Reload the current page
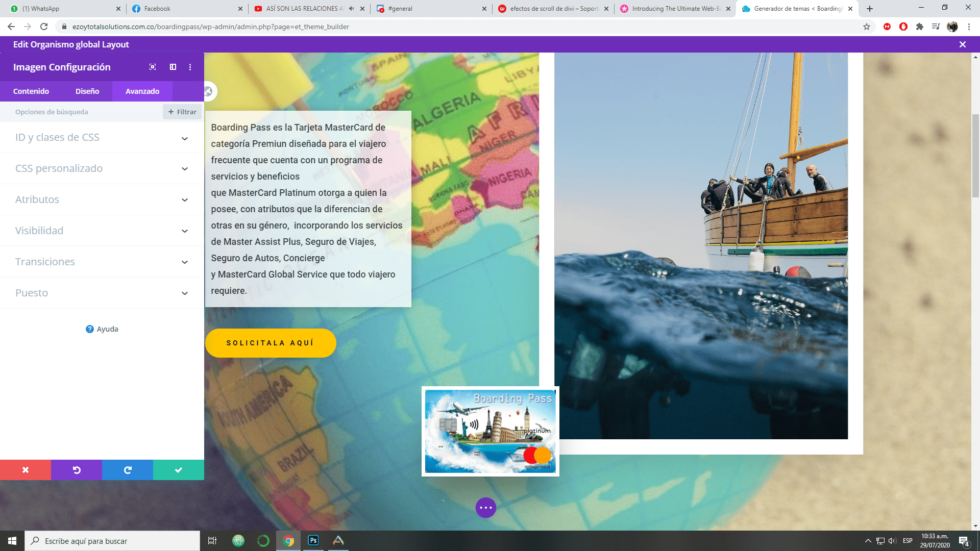The width and height of the screenshot is (980, 551). coord(44,27)
